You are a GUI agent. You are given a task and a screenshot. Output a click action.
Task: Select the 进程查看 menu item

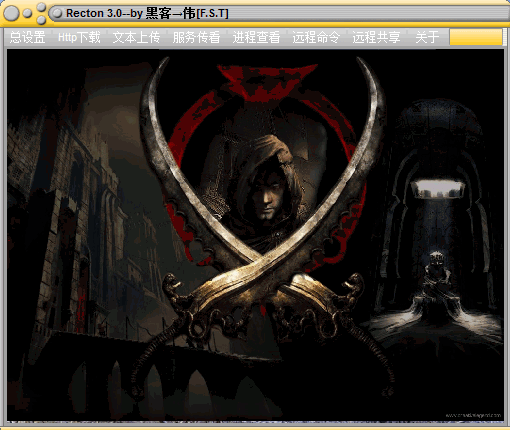point(256,37)
